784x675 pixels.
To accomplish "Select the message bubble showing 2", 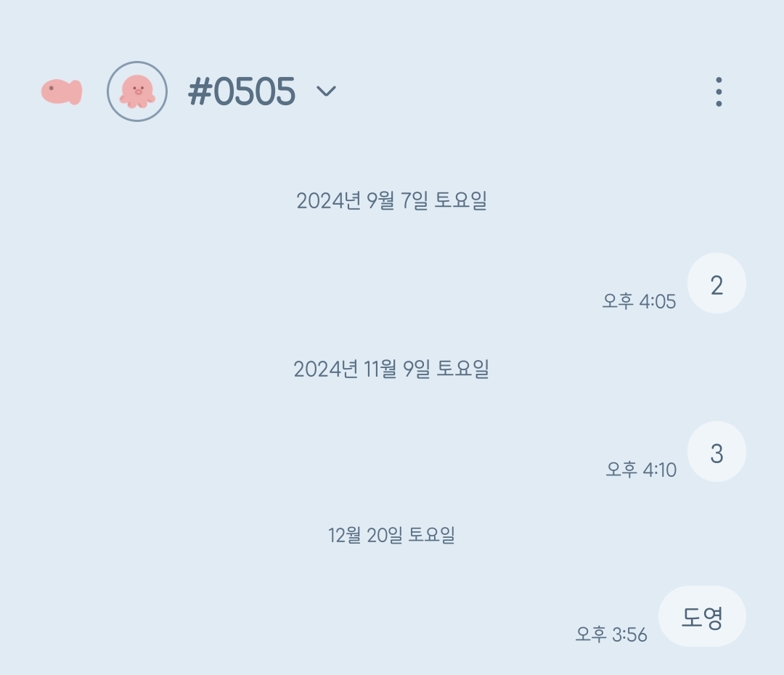I will [716, 284].
